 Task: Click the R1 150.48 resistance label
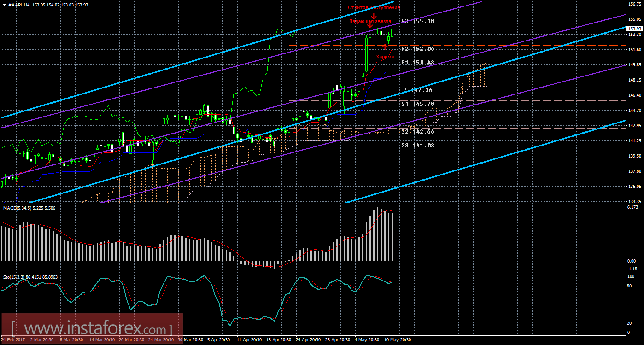418,63
